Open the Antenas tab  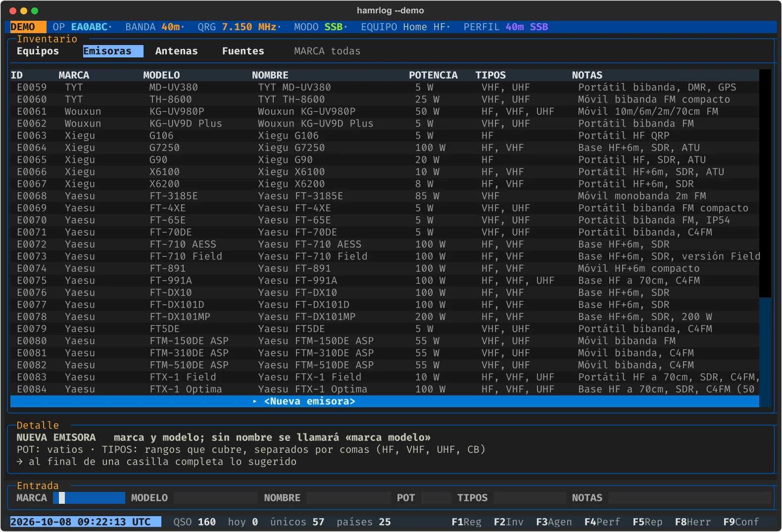pos(176,51)
